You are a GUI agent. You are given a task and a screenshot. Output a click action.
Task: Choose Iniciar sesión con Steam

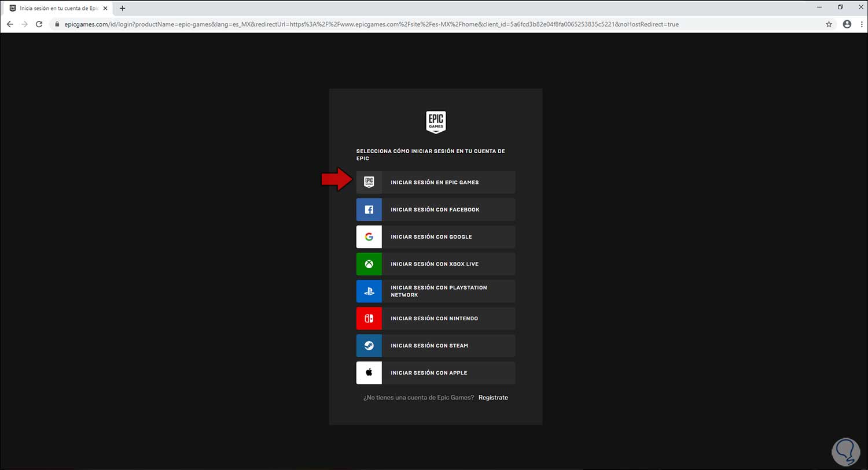pyautogui.click(x=436, y=345)
